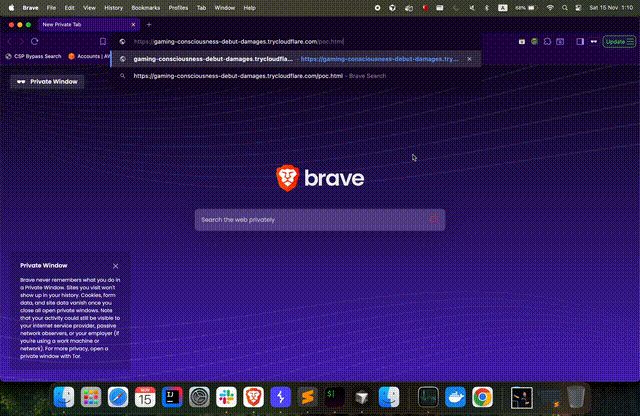Viewport: 640px width, 416px height.
Task: Click the private window glasses icon in toolbar
Action: coord(594,42)
